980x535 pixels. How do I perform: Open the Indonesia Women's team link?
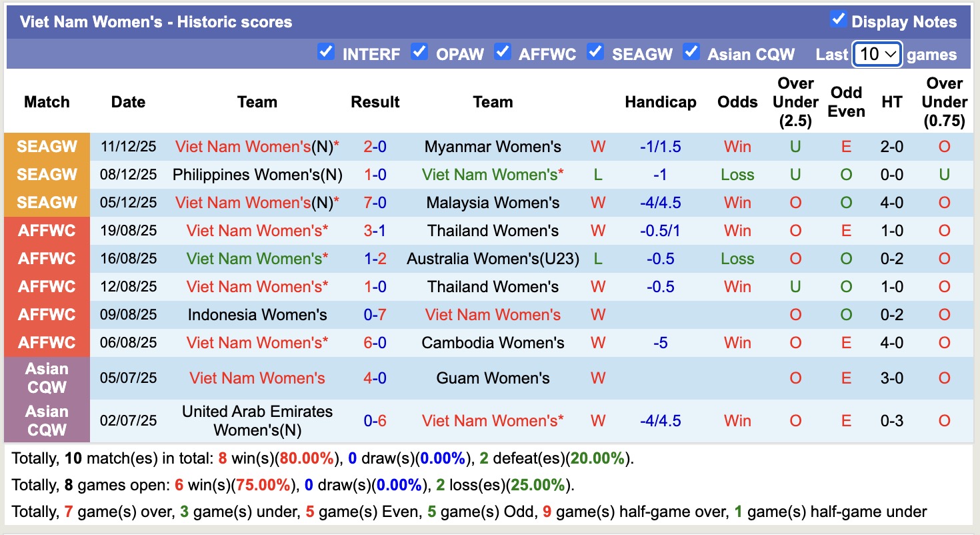click(257, 315)
